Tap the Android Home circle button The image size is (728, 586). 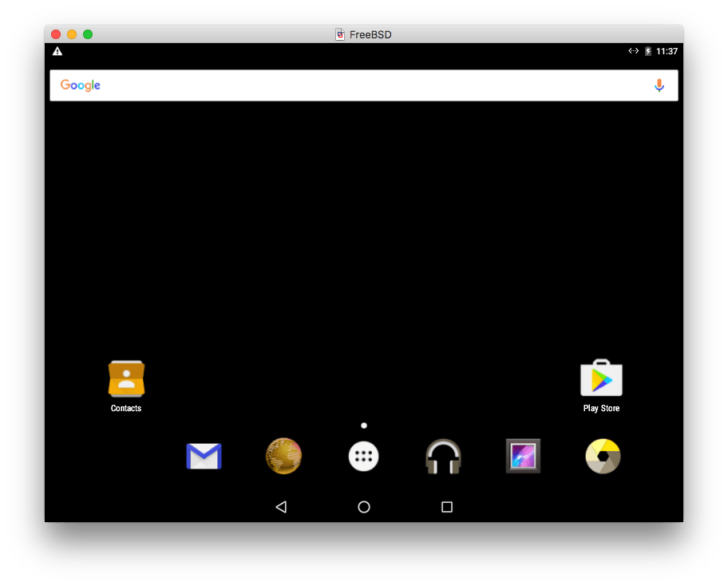(364, 507)
